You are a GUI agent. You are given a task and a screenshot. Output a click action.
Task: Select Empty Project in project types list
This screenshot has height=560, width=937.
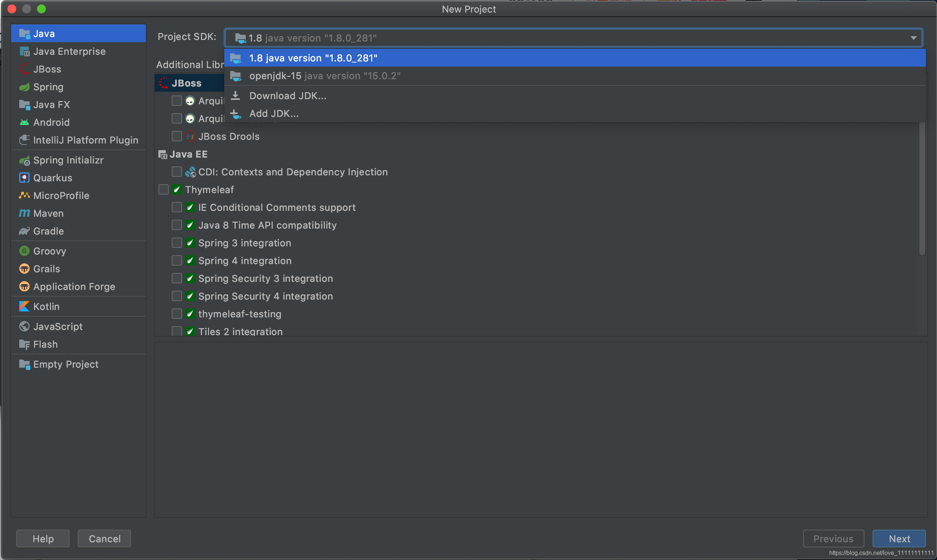tap(78, 364)
